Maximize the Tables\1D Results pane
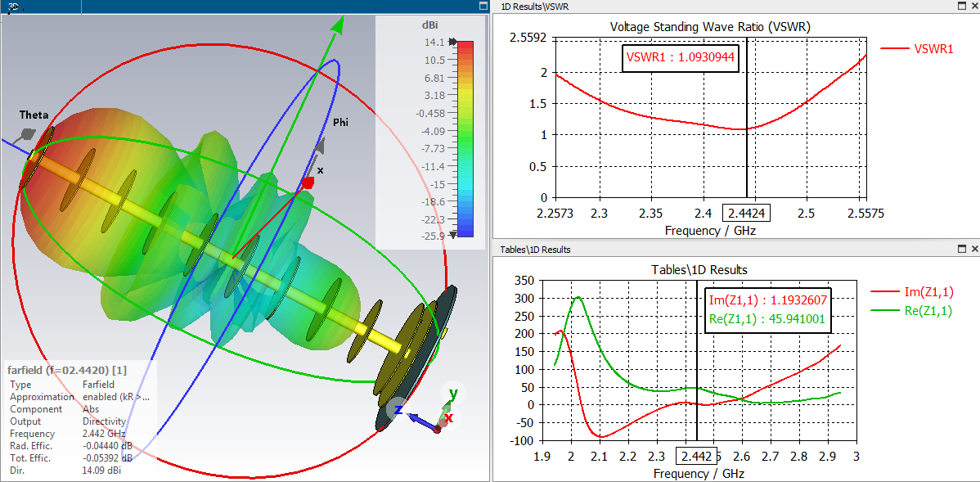 coord(962,249)
